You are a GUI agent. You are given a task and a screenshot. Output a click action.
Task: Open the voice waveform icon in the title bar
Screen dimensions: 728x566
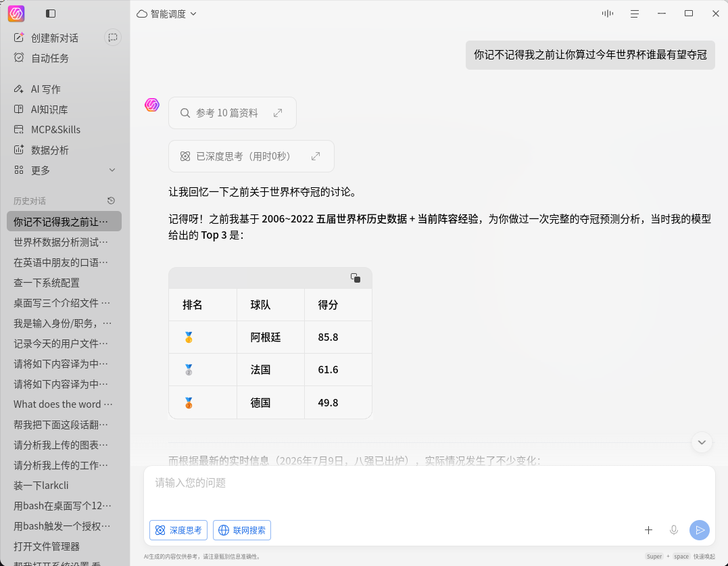[607, 14]
